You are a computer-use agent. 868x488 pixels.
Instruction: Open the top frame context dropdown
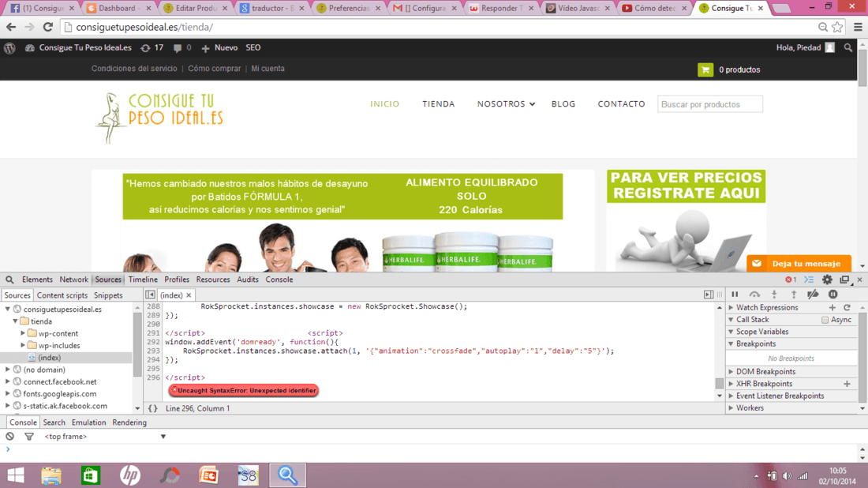click(x=105, y=437)
